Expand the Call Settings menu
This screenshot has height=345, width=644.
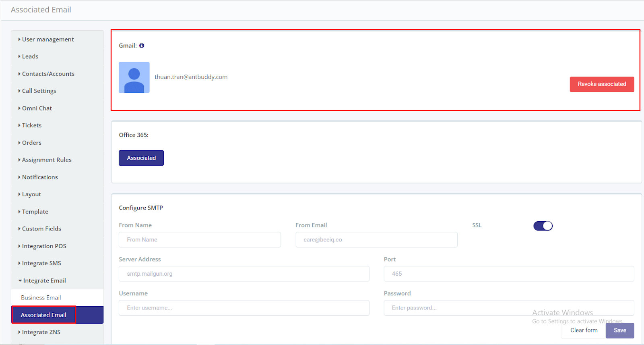coord(57,91)
